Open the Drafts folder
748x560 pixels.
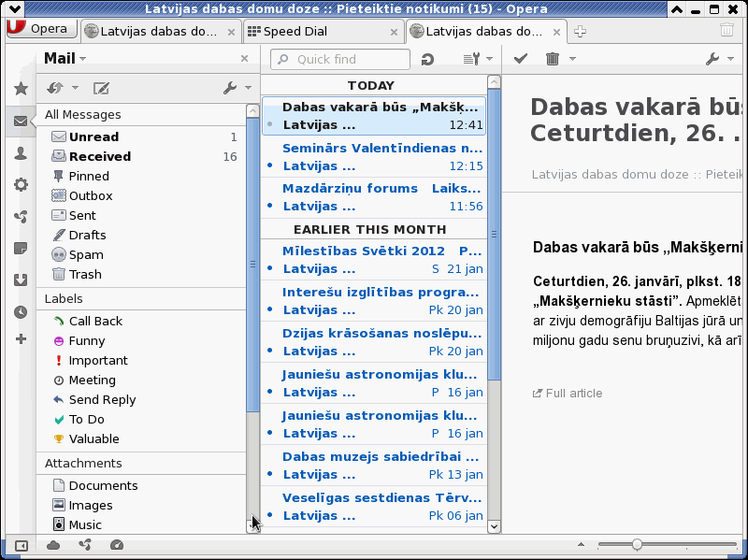(x=141, y=235)
